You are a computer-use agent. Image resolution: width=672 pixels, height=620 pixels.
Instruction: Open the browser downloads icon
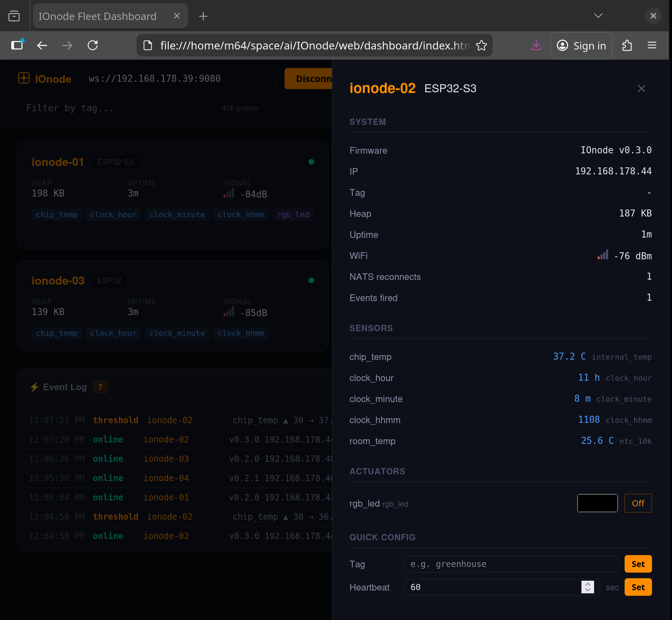pos(536,46)
